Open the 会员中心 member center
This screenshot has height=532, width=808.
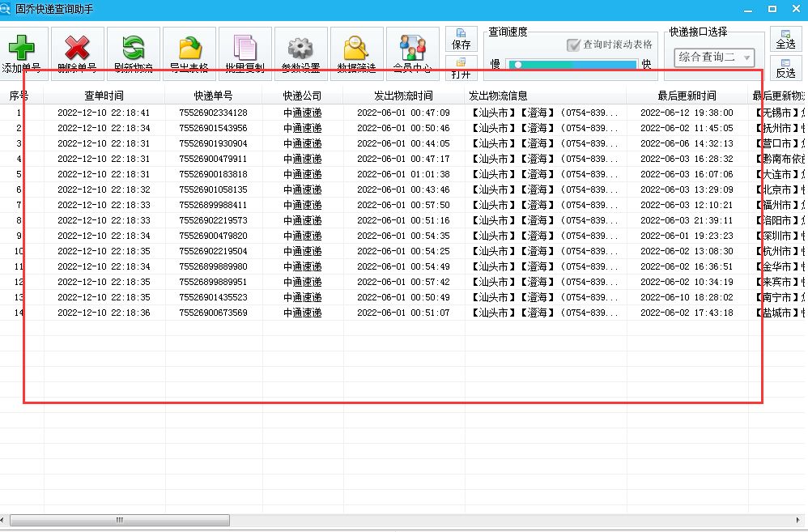pos(411,49)
